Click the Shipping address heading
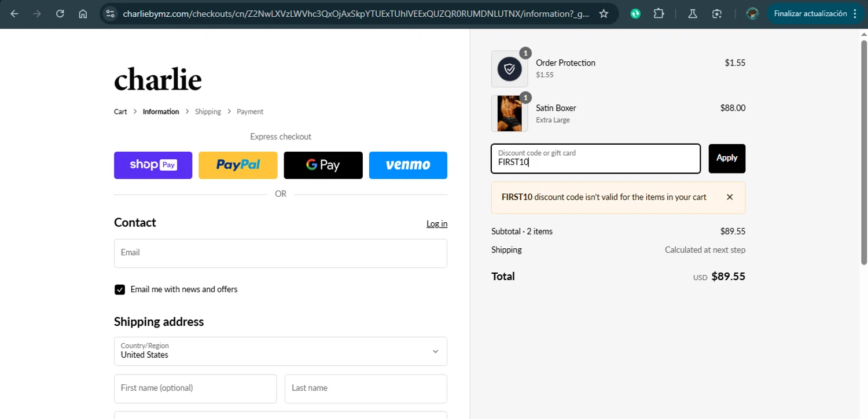 click(x=159, y=322)
